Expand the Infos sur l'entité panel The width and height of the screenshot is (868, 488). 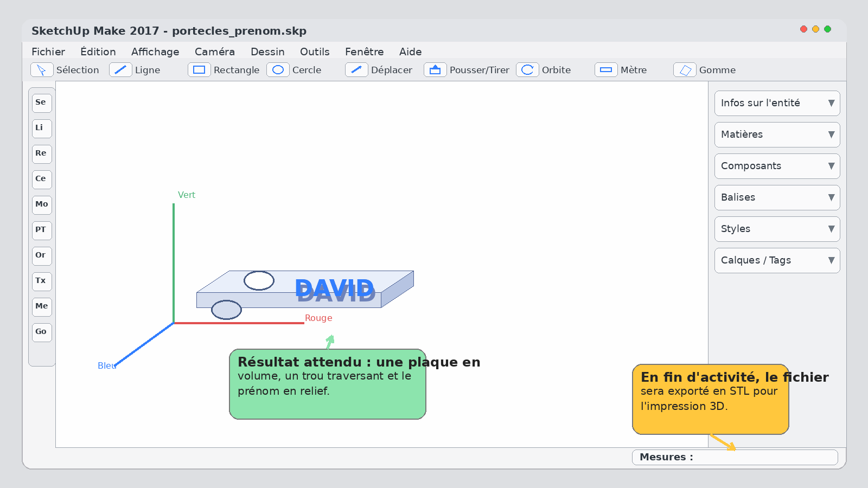(777, 103)
